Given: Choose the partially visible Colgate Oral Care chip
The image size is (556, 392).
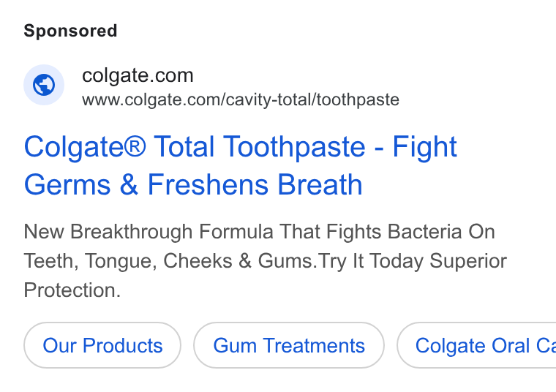Looking at the screenshot, I should point(476,345).
